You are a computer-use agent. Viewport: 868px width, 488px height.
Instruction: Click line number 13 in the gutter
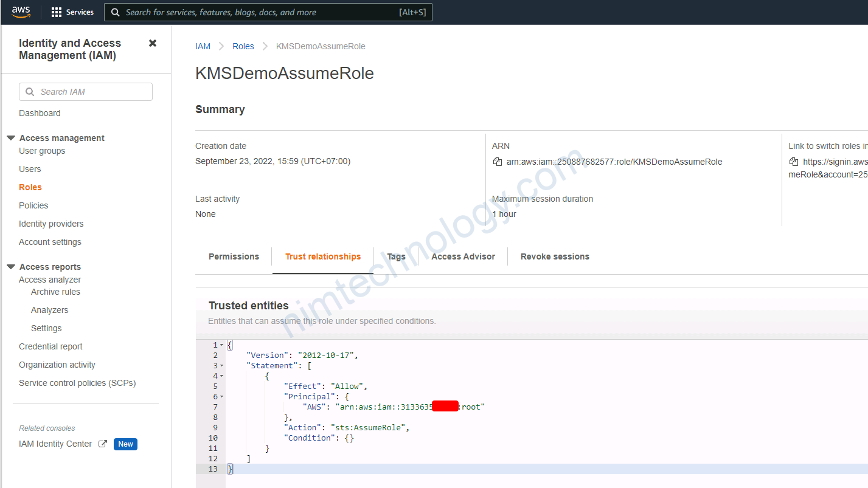pos(213,469)
